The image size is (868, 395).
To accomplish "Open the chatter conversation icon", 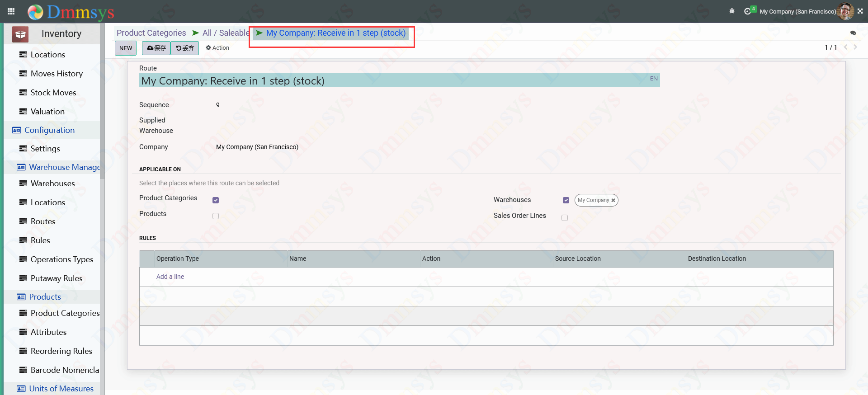I will (853, 33).
